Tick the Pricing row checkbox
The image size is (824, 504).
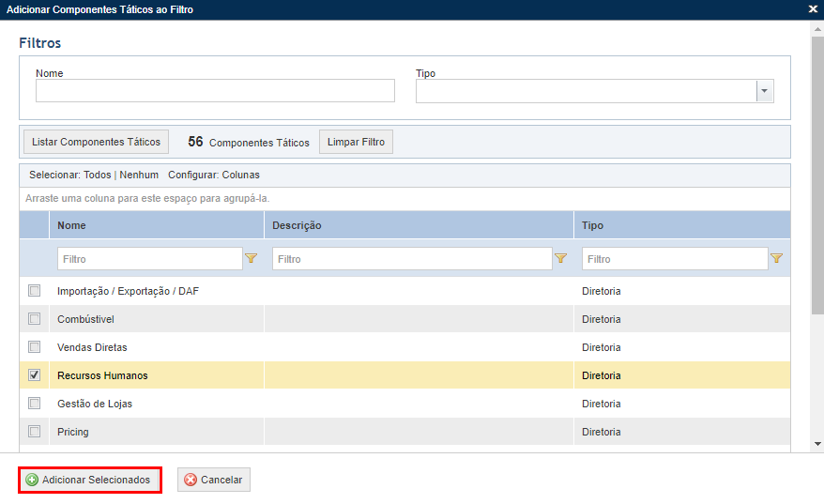34,432
